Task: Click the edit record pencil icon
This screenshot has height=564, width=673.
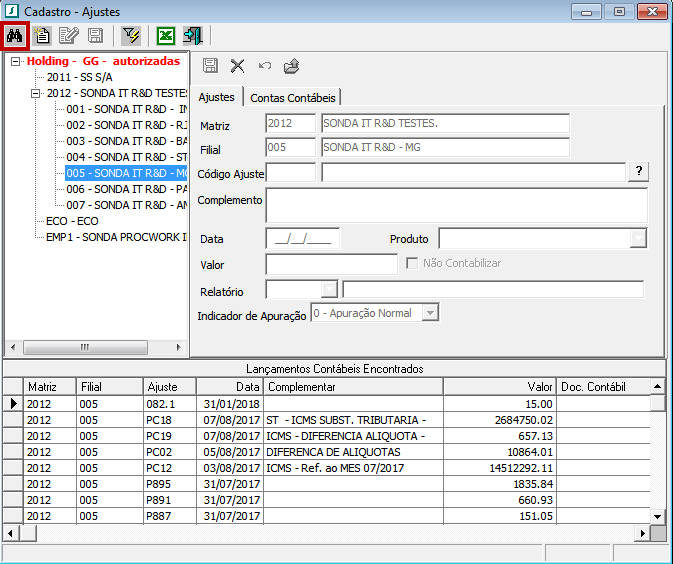Action: (x=68, y=35)
